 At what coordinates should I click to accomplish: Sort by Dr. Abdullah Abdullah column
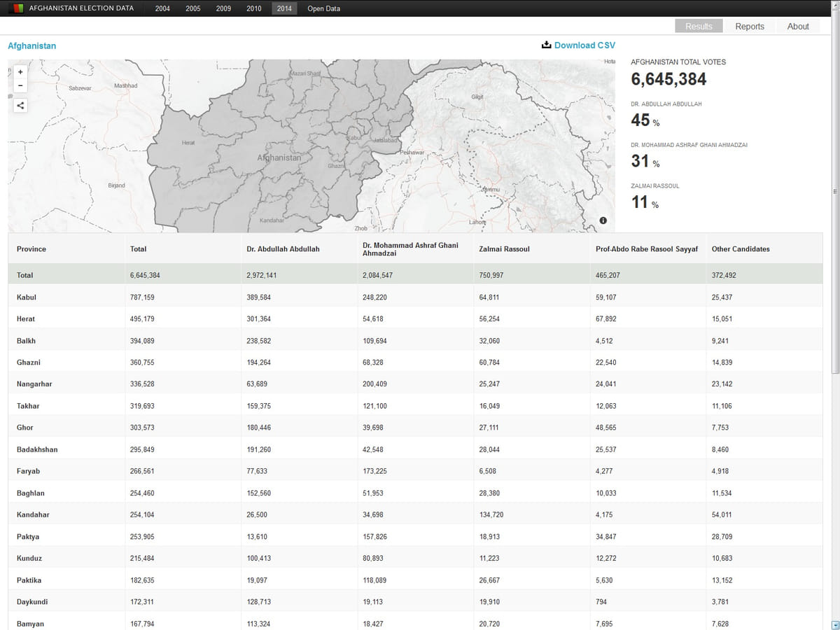click(283, 249)
